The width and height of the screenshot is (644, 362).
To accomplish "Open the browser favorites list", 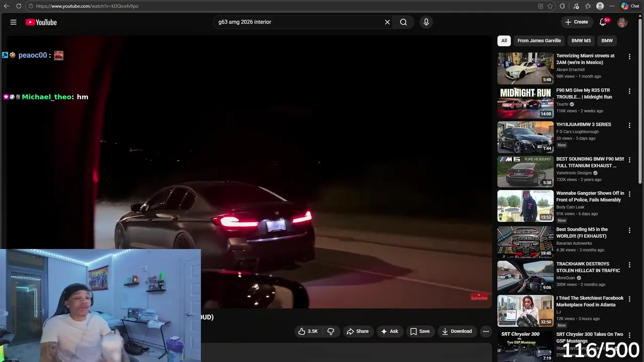I will point(588,6).
